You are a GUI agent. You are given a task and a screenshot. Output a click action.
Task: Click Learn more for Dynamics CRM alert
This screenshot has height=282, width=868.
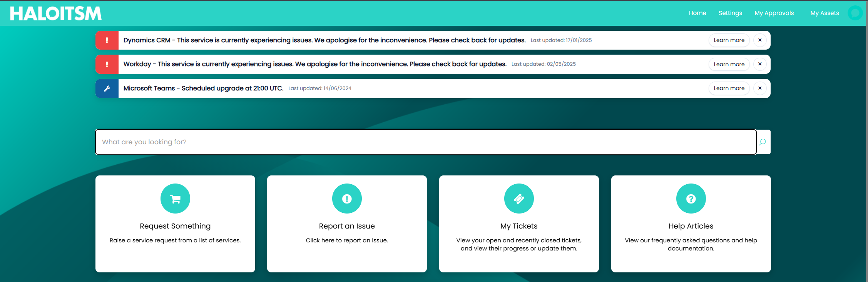pyautogui.click(x=729, y=40)
